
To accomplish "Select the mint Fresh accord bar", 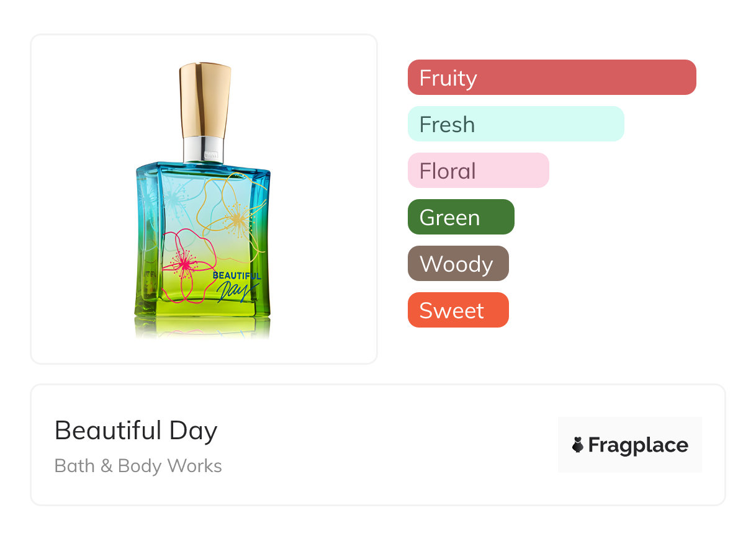I will (515, 124).
